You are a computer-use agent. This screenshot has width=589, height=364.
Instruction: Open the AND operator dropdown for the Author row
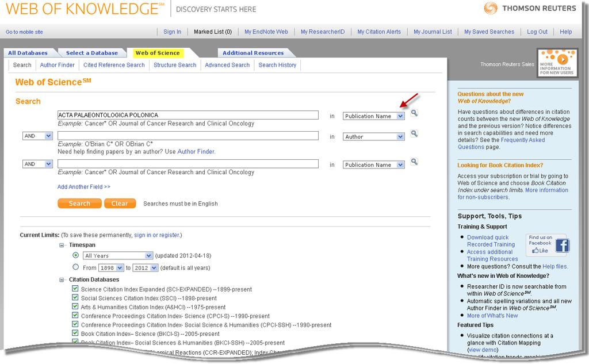click(x=37, y=136)
